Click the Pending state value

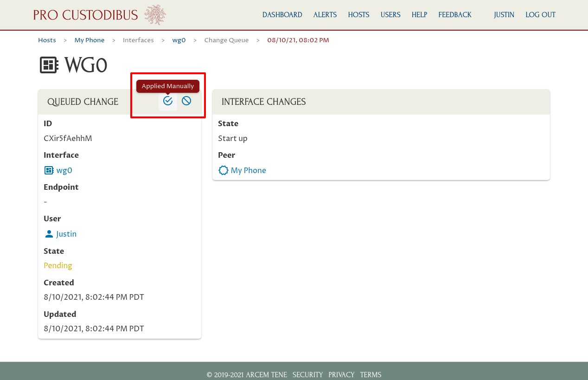coord(58,265)
